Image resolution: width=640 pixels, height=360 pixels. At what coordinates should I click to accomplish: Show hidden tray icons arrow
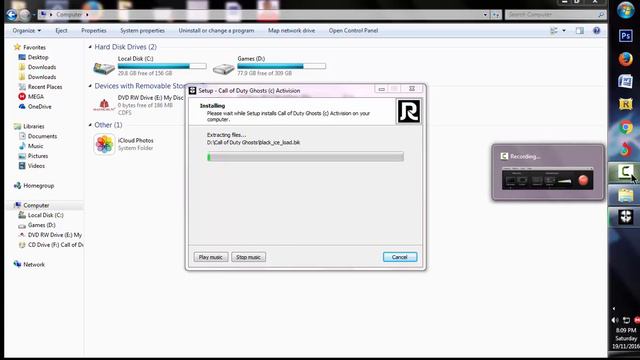click(x=614, y=309)
